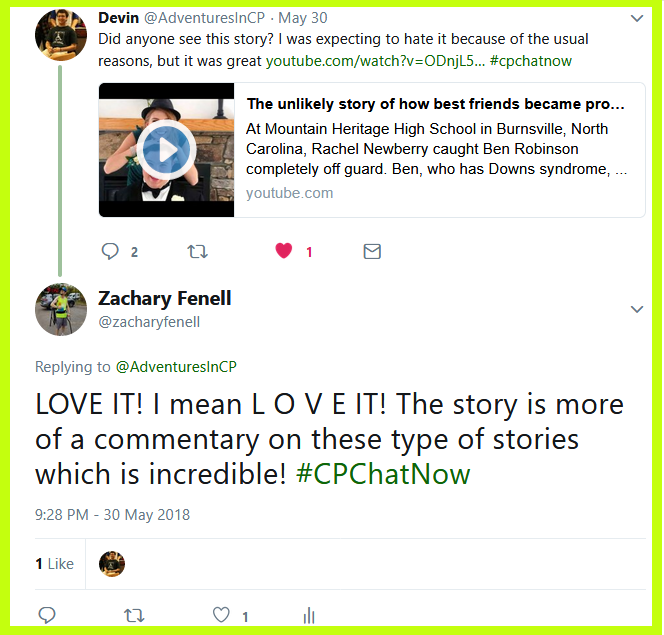Reply to Zachary Fenell's tweet

[x=47, y=615]
